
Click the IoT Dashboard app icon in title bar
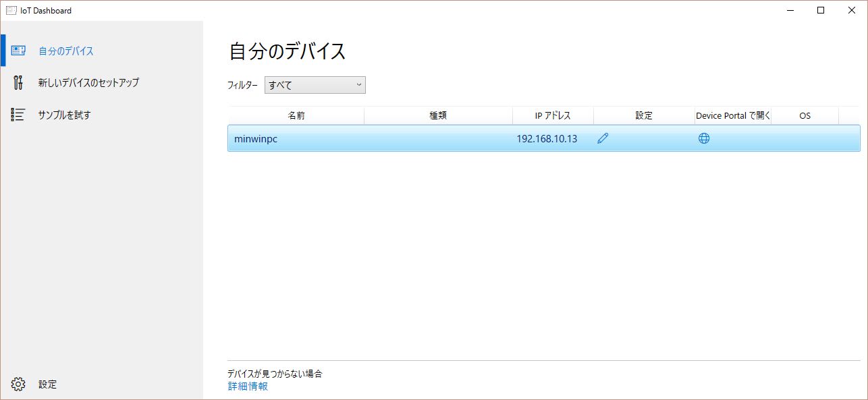coord(11,10)
